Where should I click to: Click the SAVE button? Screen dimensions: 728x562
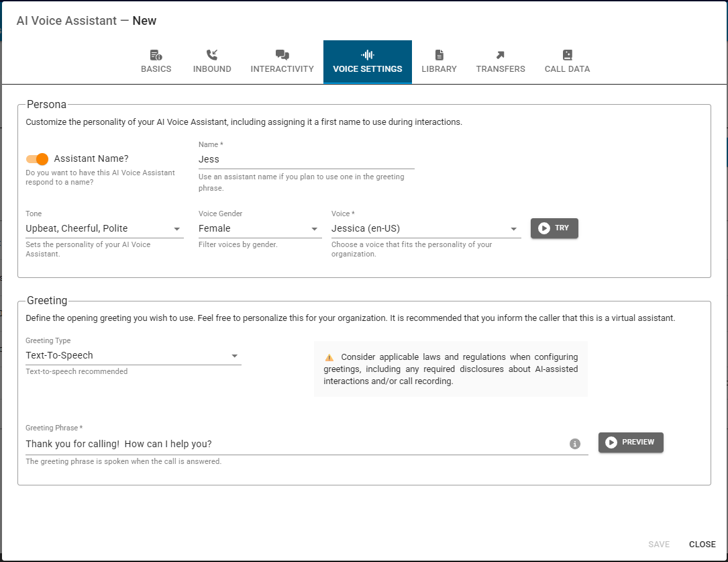coord(659,545)
